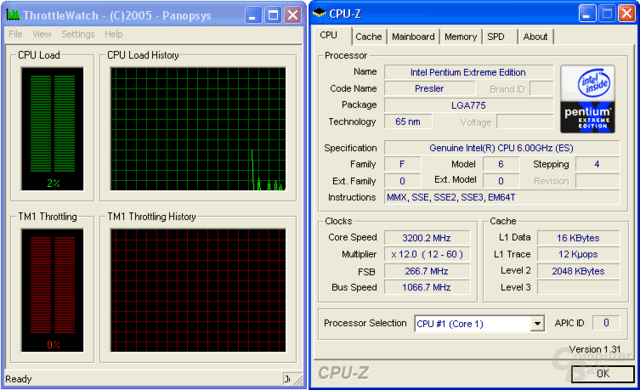Click the 0% throttling readout
The width and height of the screenshot is (640, 390).
coord(53,345)
